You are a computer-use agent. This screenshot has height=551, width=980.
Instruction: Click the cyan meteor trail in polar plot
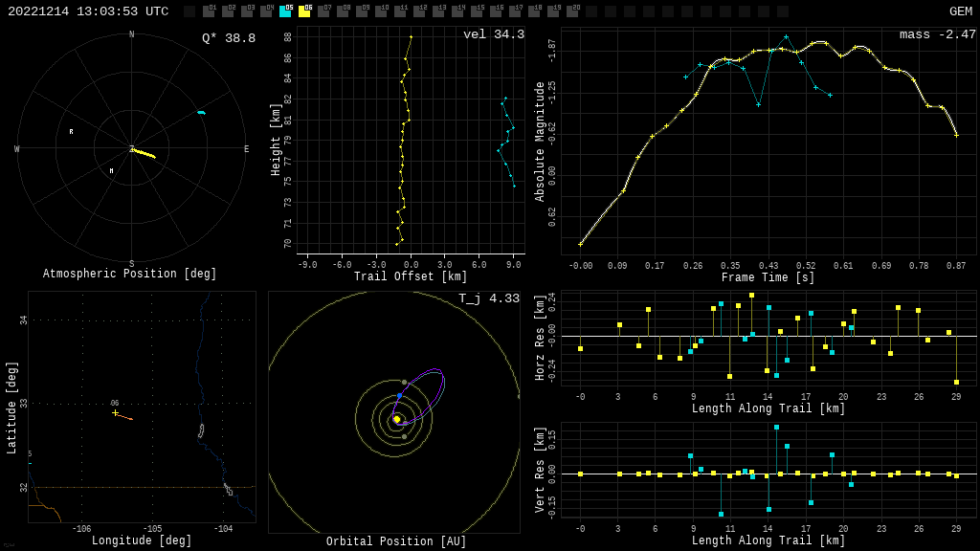[x=201, y=113]
